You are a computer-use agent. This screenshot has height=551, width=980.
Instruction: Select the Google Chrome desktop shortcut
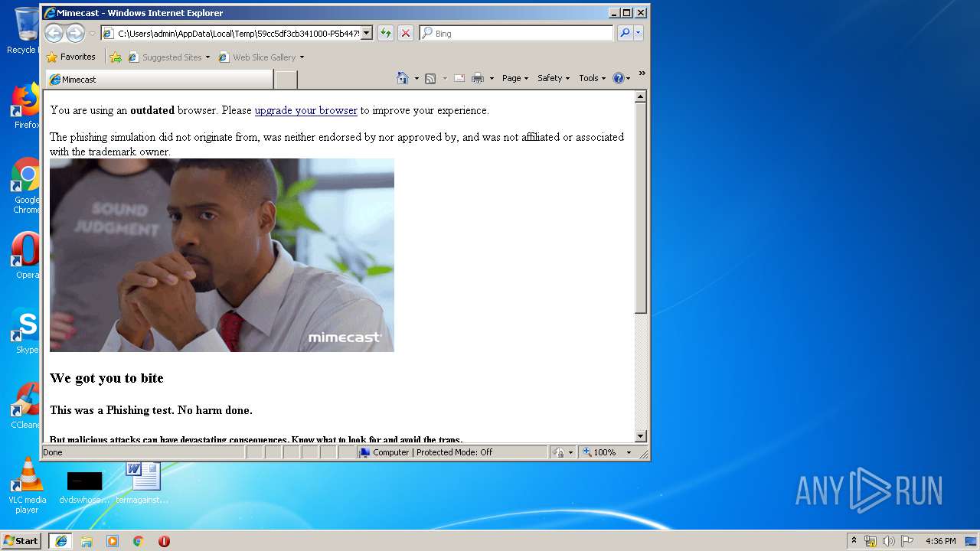26,185
